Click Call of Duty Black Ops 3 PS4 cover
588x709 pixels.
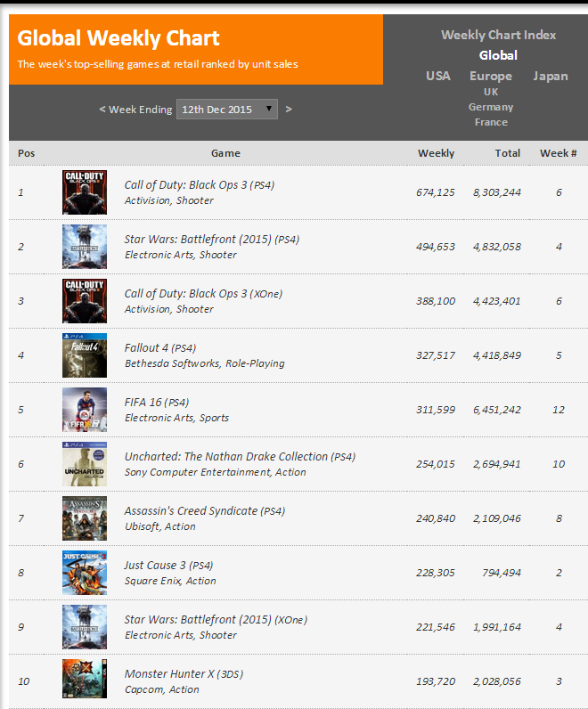click(x=85, y=192)
